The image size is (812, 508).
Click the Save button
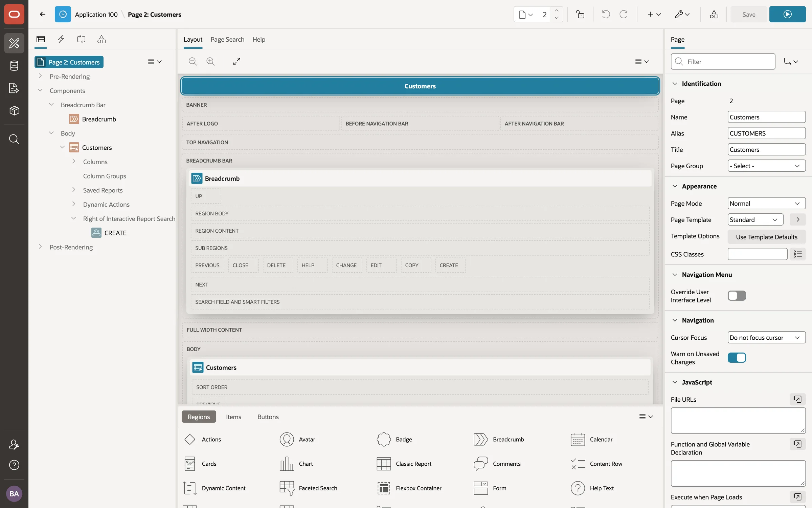pyautogui.click(x=749, y=14)
